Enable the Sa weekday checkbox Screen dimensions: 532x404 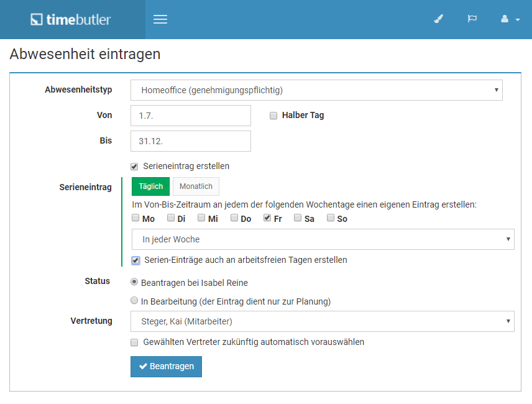(298, 218)
